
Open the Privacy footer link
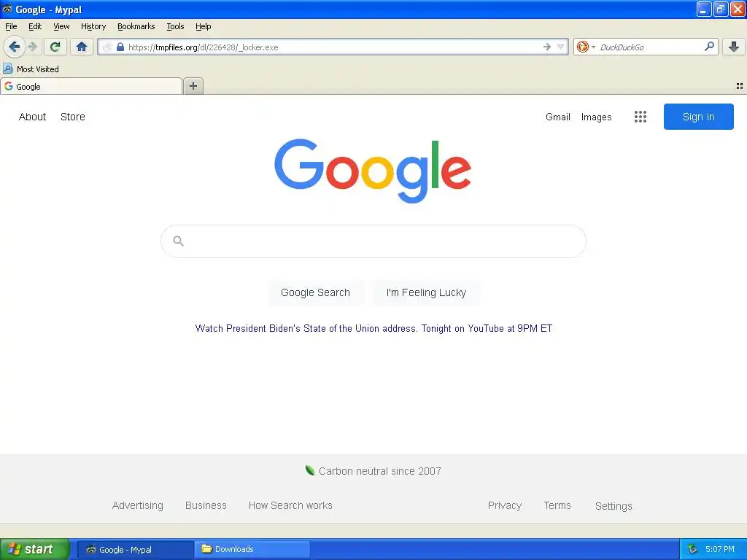[505, 506]
